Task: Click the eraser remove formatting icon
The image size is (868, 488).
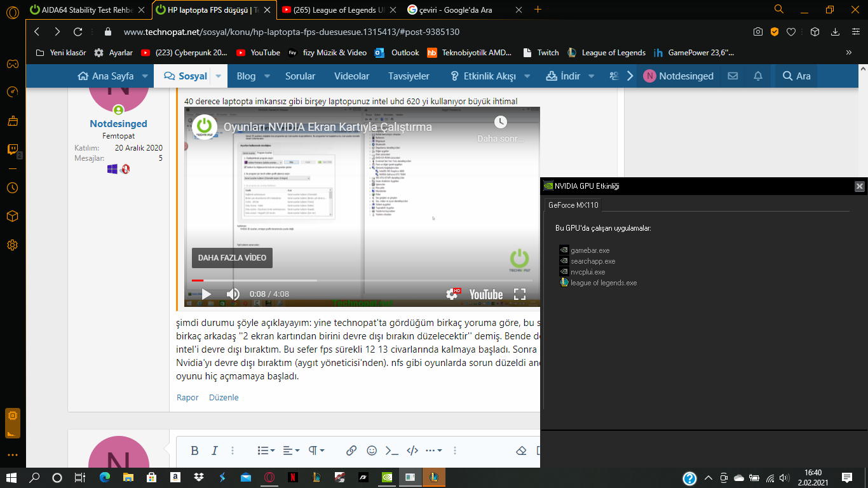Action: 522,451
